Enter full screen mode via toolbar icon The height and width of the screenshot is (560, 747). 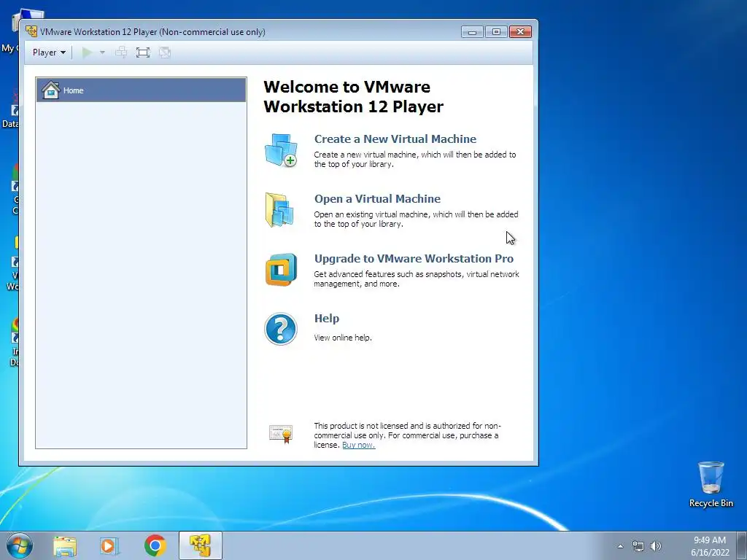(x=143, y=52)
